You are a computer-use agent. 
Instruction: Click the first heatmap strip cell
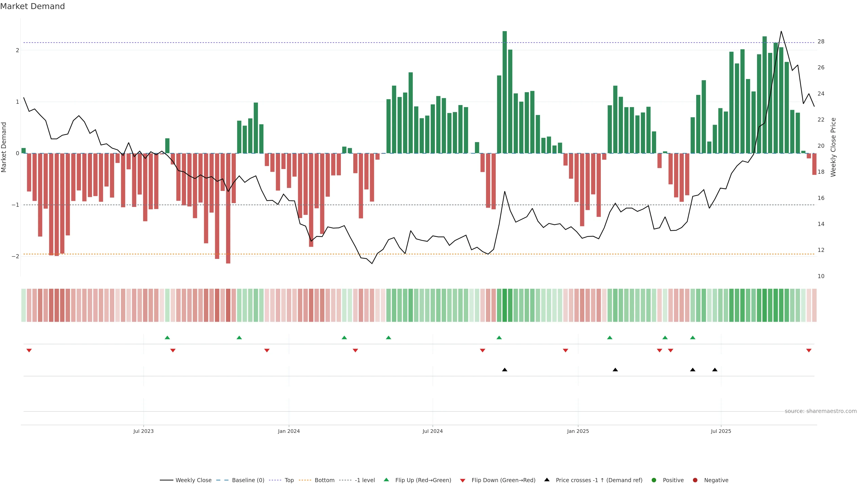23,305
